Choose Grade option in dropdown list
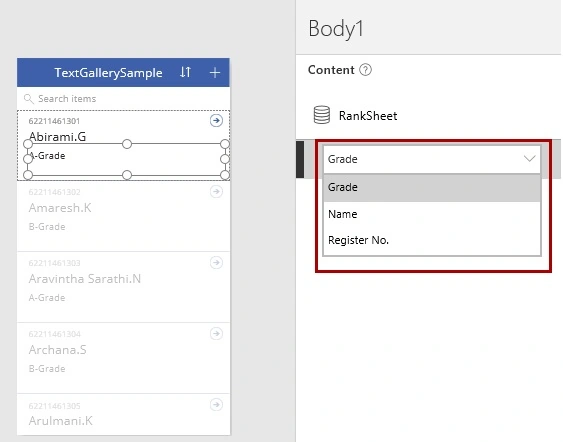This screenshot has height=442, width=563. [x=432, y=187]
